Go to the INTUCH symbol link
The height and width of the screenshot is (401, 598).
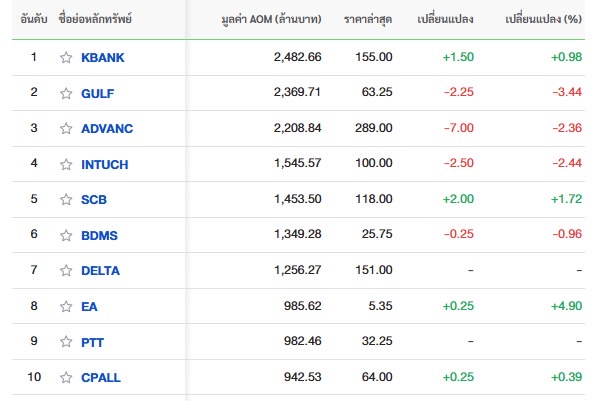(x=105, y=164)
